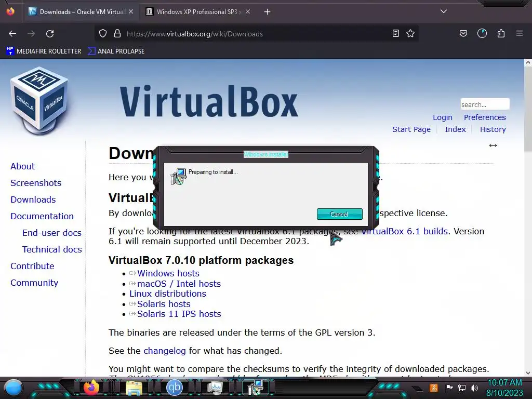
Task: Open the Contribute sidebar link
Action: tap(32, 266)
